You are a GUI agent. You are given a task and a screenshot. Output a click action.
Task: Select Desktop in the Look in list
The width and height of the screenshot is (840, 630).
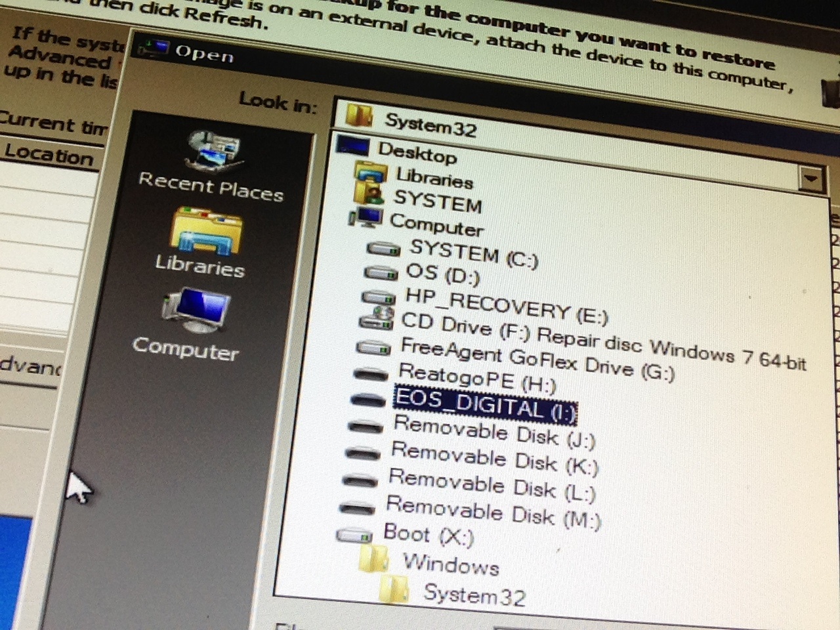(417, 153)
